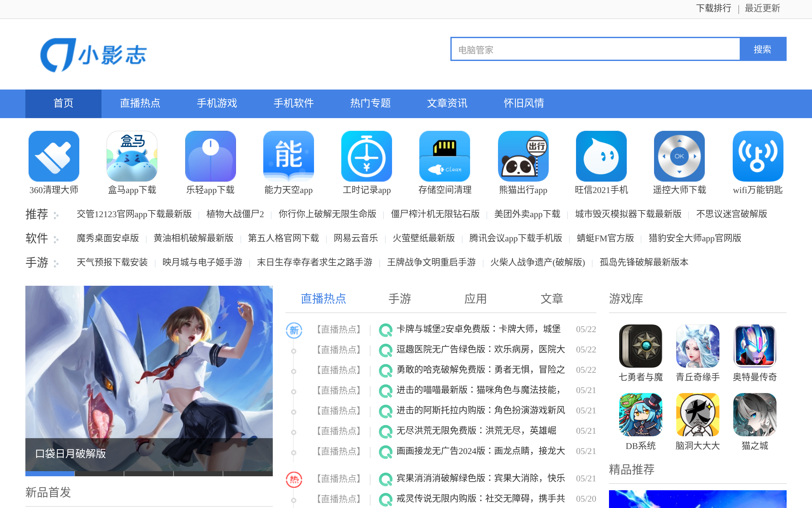Open the 能力天空app icon

point(289,156)
